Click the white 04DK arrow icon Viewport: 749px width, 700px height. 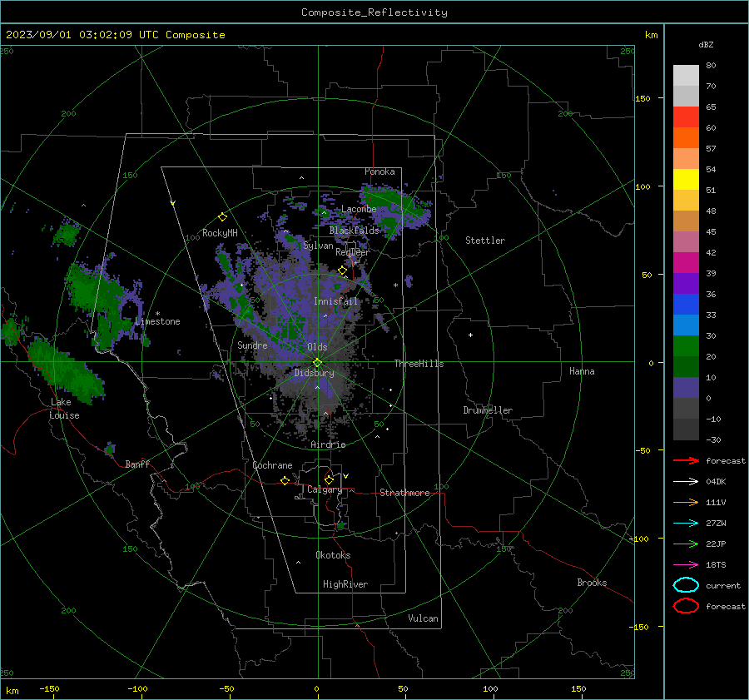686,481
